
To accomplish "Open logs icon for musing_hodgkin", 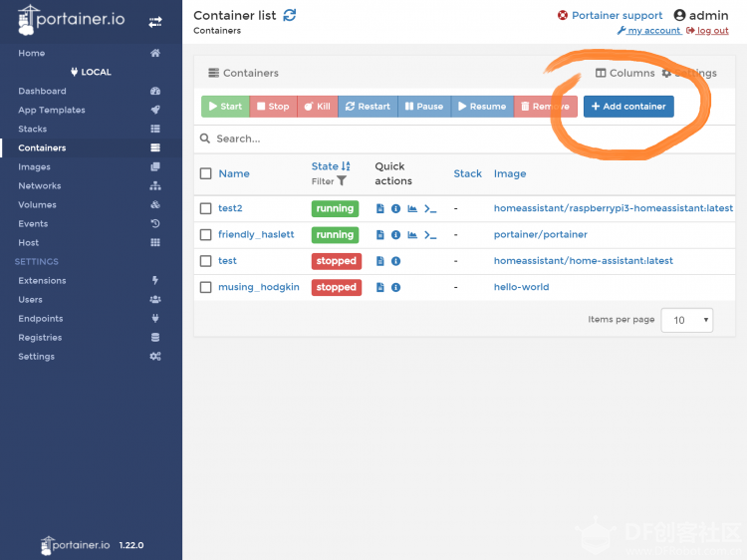I will [379, 287].
